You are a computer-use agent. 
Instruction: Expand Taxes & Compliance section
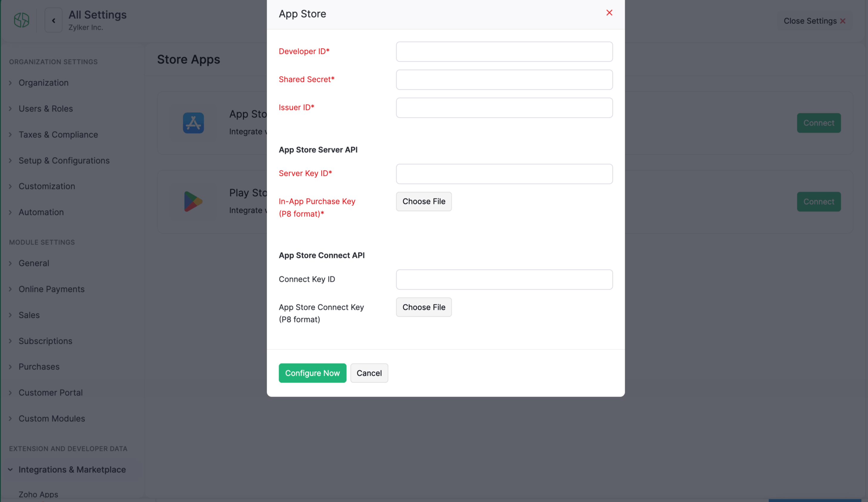(58, 135)
